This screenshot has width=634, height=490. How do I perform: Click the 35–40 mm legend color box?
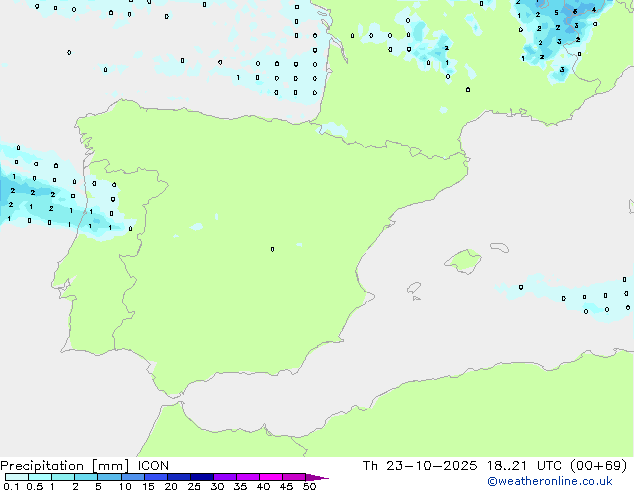pyautogui.click(x=248, y=477)
